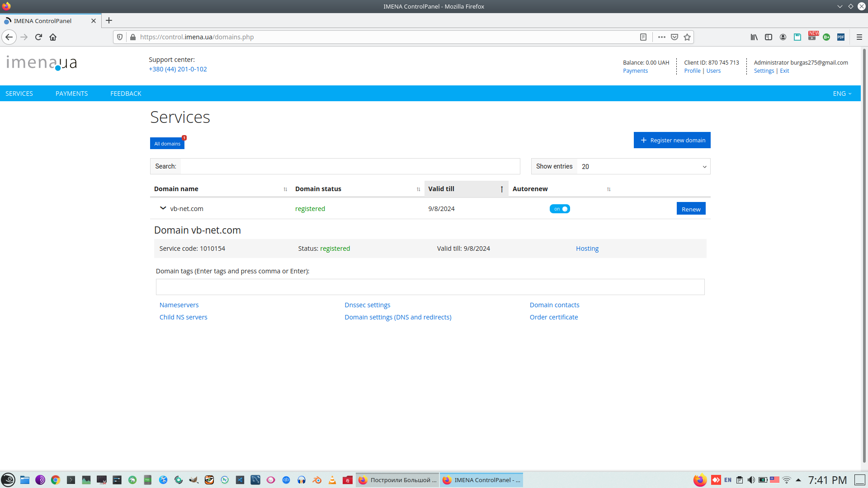Open the FEEDBACK menu item
This screenshot has height=488, width=868.
126,94
